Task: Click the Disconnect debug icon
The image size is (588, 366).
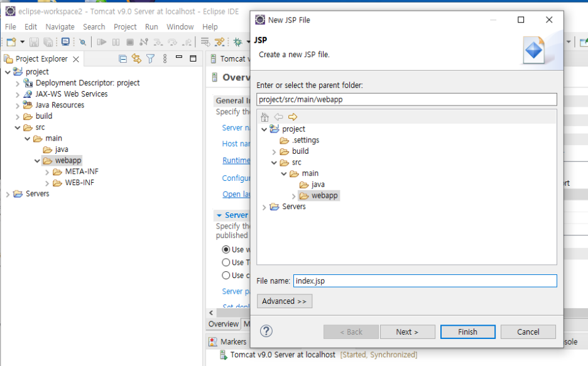Action: [x=144, y=42]
